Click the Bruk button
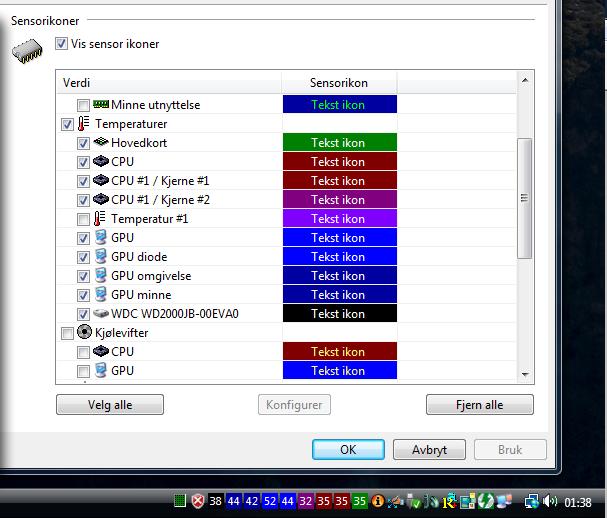Image resolution: width=607 pixels, height=518 pixels. [510, 449]
